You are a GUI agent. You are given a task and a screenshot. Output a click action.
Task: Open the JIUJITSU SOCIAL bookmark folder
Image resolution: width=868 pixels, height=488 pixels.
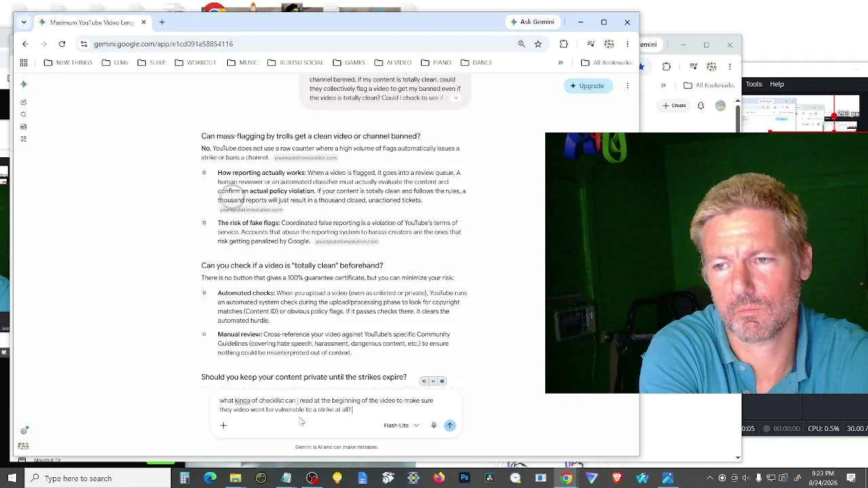tap(295, 62)
